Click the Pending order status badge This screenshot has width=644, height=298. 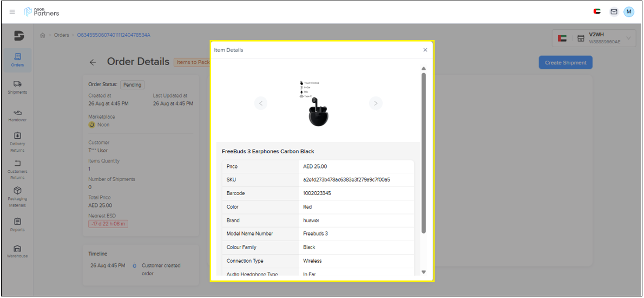tap(132, 85)
